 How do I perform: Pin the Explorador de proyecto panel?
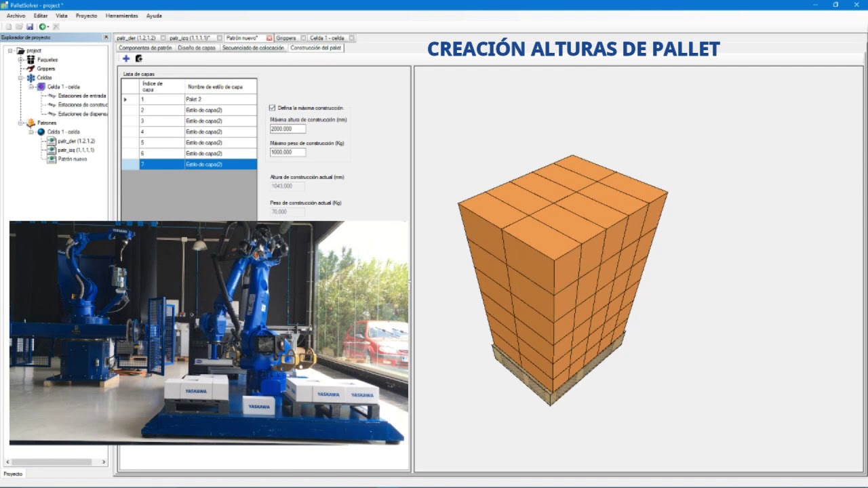106,37
